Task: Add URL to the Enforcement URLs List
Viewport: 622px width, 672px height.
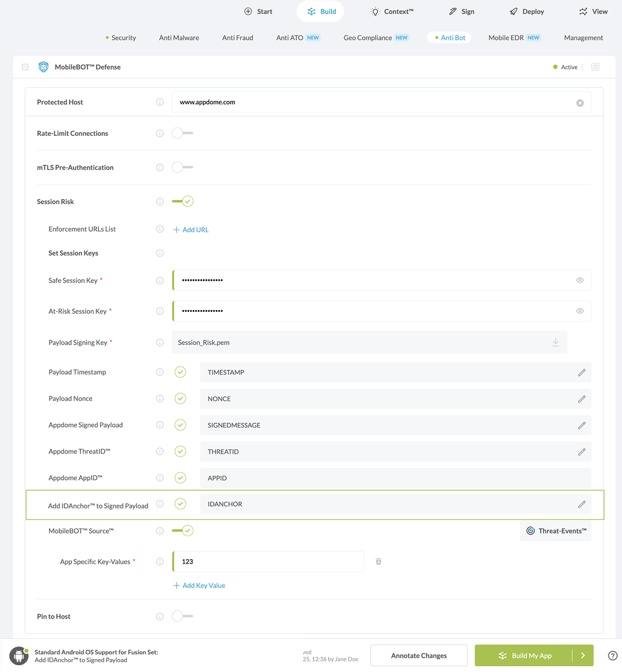Action: (x=190, y=229)
